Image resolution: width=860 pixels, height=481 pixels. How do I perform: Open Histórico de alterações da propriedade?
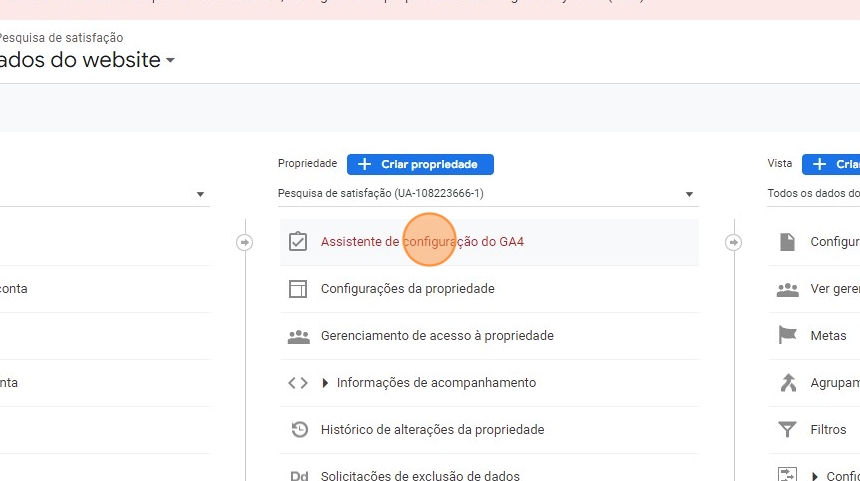pyautogui.click(x=432, y=430)
